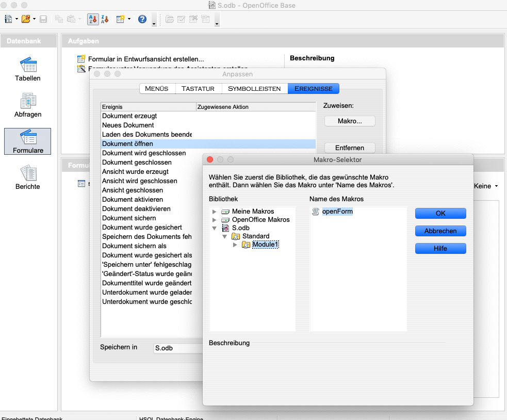Click the Open file folder icon
This screenshot has height=420, width=507.
coord(25,19)
